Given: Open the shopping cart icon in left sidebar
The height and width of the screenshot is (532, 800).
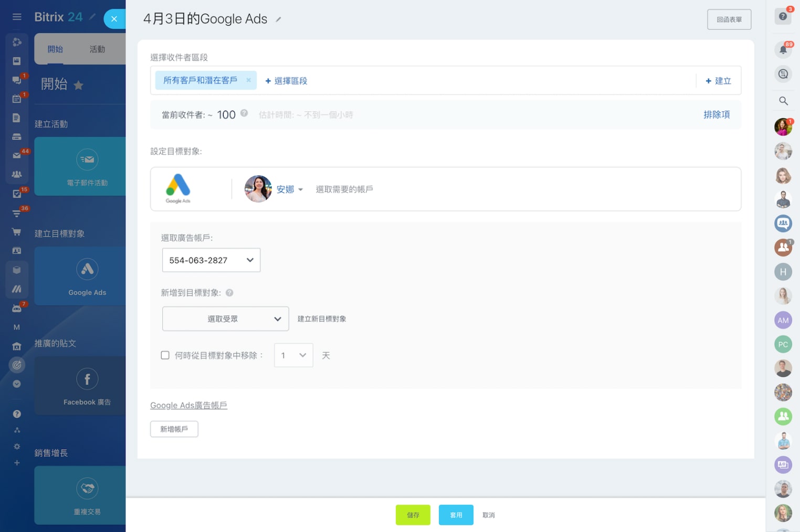Looking at the screenshot, I should click(x=17, y=232).
